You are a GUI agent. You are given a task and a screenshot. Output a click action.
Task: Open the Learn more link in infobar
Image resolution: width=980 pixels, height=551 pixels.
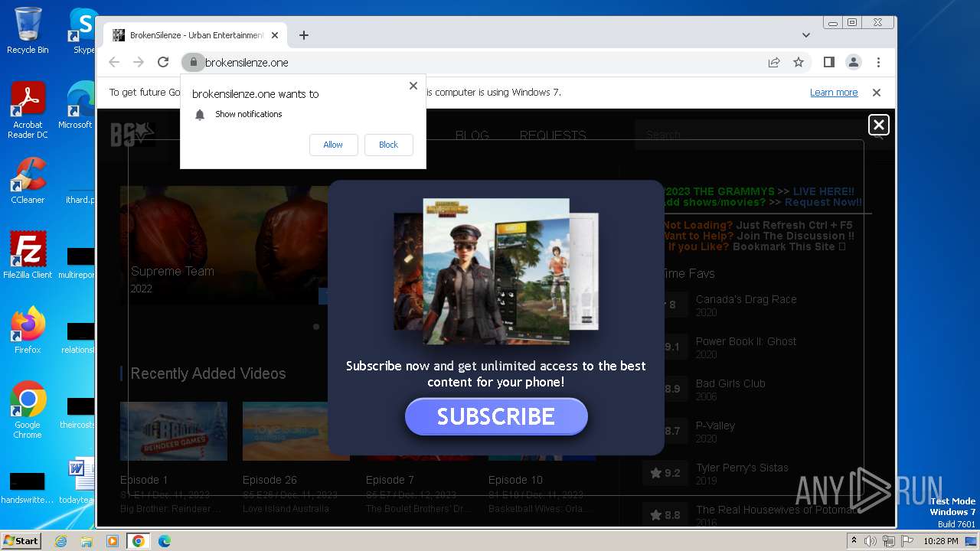[834, 93]
